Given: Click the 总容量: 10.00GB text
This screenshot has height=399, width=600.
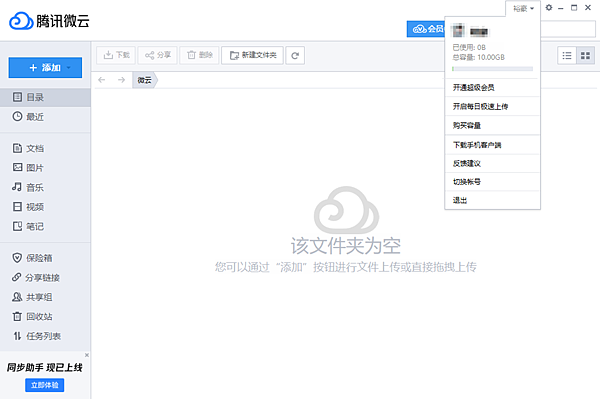Looking at the screenshot, I should pyautogui.click(x=479, y=57).
